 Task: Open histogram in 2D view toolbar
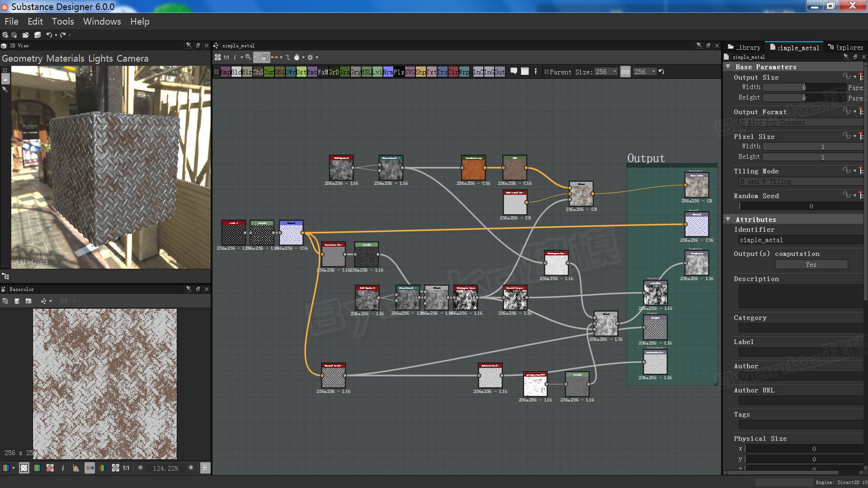tap(76, 468)
